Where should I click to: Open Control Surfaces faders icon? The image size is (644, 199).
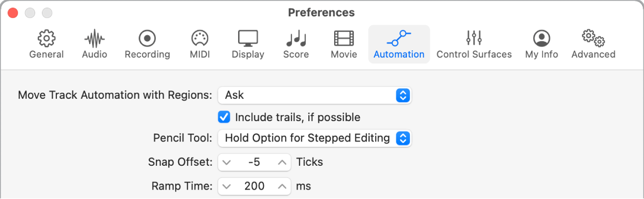point(474,38)
